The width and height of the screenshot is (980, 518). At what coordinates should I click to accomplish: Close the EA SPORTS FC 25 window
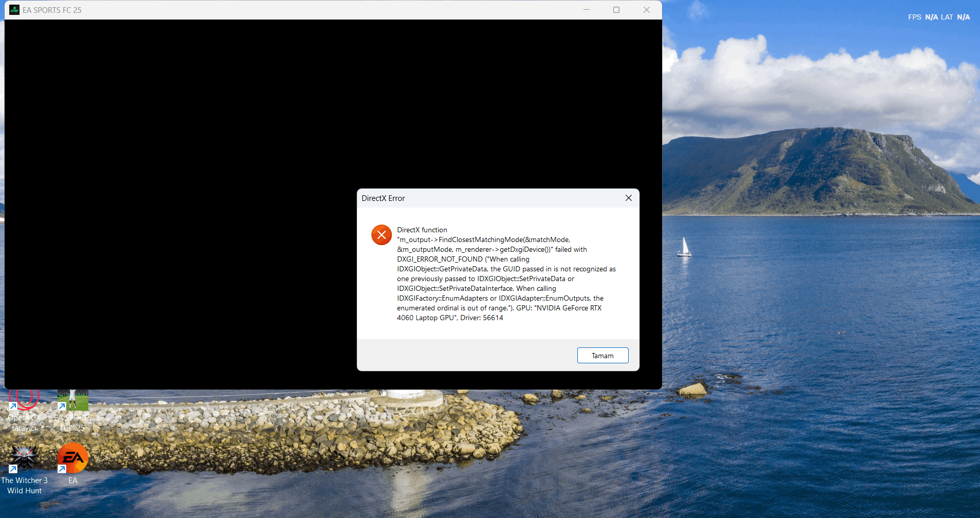(647, 10)
